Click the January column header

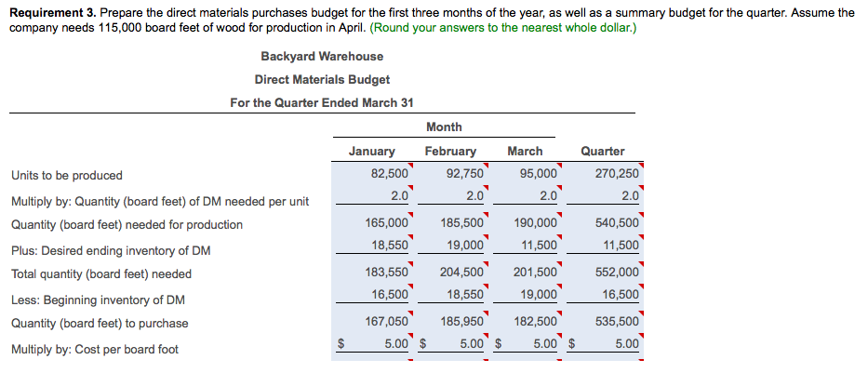point(371,152)
